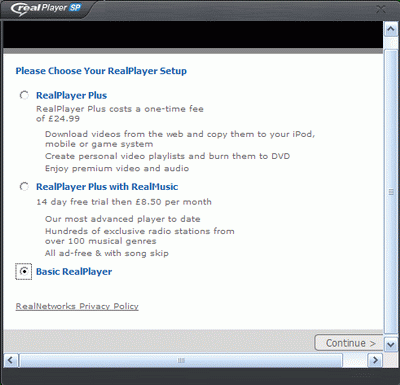Click the RealPlayer Plus heading text

click(71, 95)
